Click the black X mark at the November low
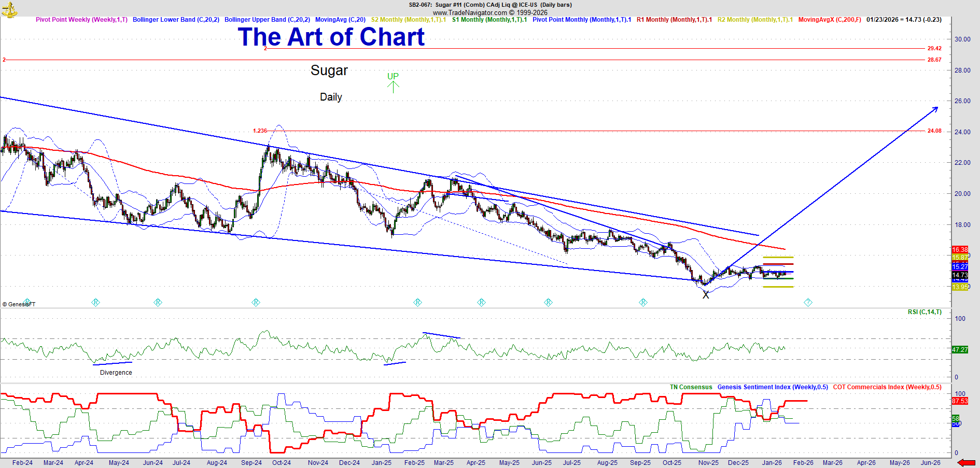The width and height of the screenshot is (980, 468). tap(706, 295)
